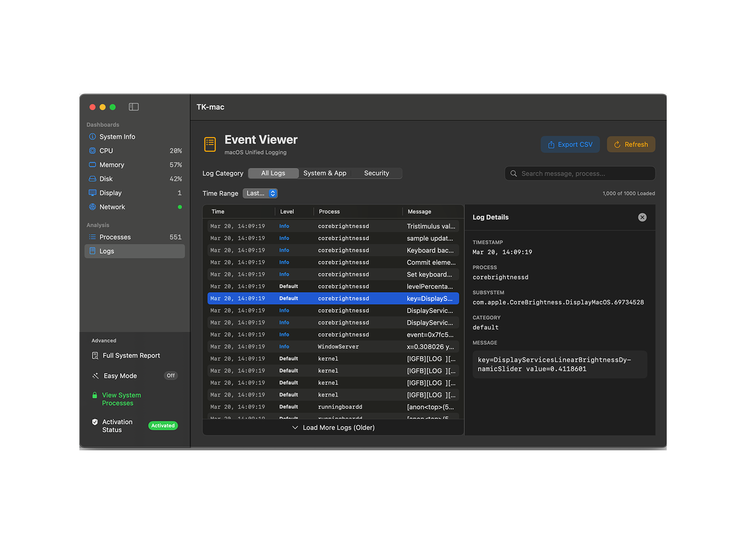Click the CPU 20% usage value

point(176,151)
